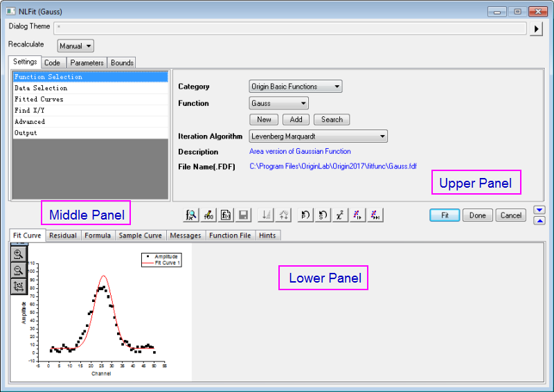Open the Residual tab
Viewport: 554px width, 392px height.
click(x=63, y=235)
